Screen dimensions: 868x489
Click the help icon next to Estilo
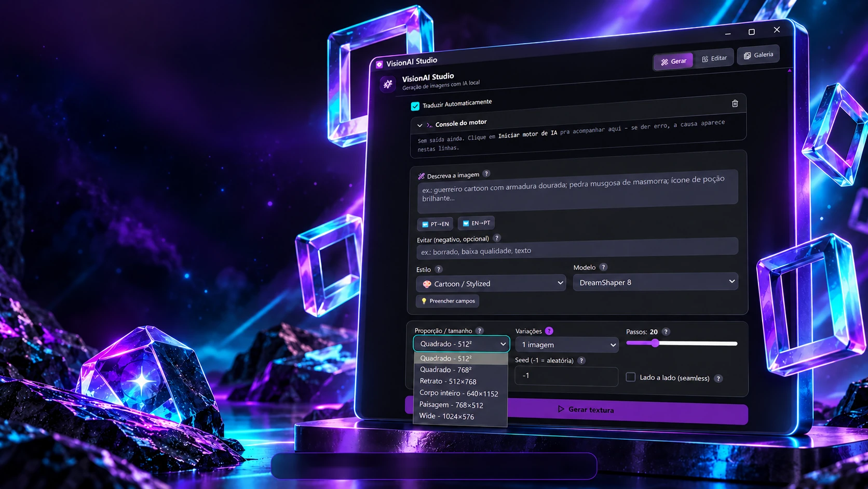(439, 269)
